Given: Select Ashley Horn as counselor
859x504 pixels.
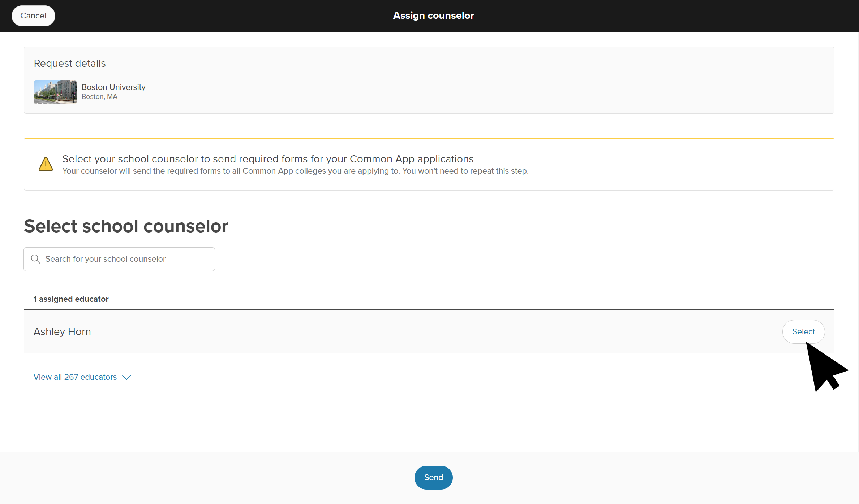Looking at the screenshot, I should [803, 331].
